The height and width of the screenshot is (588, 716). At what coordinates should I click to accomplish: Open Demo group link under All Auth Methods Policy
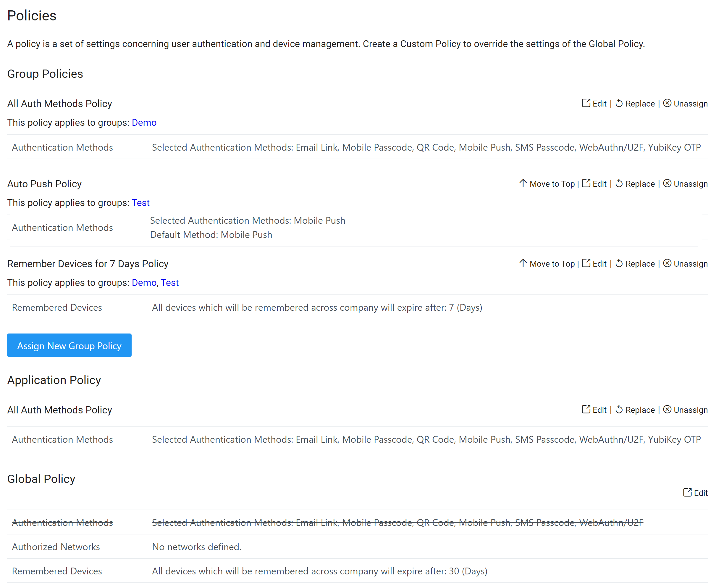pos(144,123)
